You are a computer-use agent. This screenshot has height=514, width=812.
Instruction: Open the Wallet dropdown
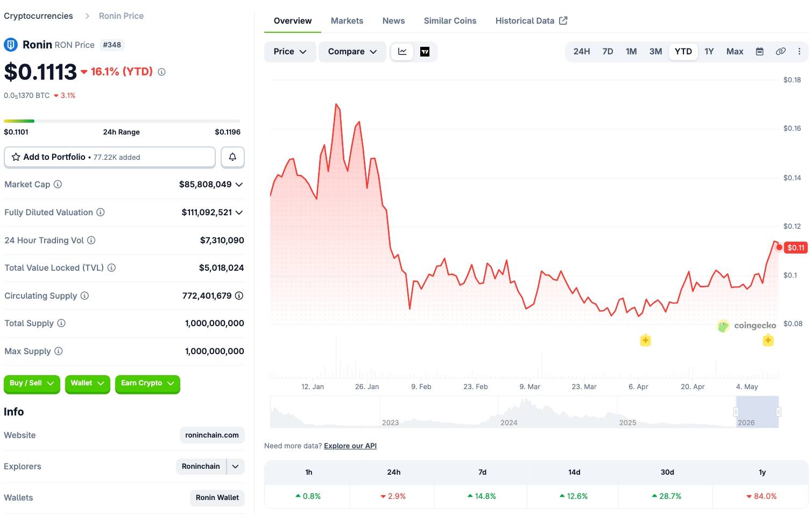click(88, 383)
